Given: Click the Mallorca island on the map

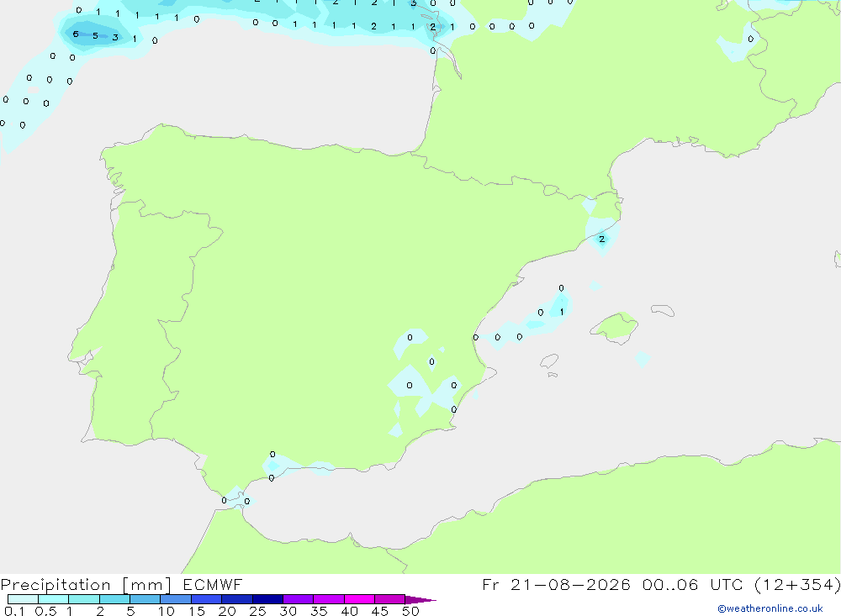Looking at the screenshot, I should coord(615,327).
